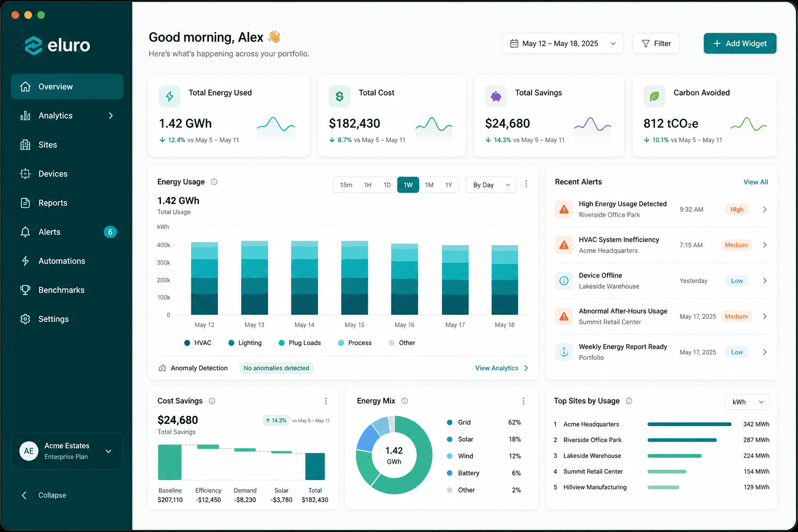798x532 pixels.
Task: Click the View Analytics link
Action: (x=501, y=368)
